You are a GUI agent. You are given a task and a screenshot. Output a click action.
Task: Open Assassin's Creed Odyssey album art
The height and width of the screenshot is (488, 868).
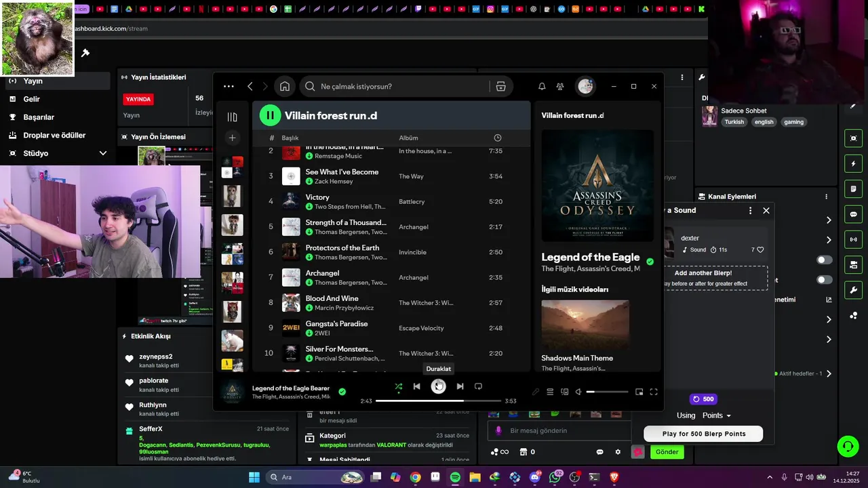click(597, 186)
